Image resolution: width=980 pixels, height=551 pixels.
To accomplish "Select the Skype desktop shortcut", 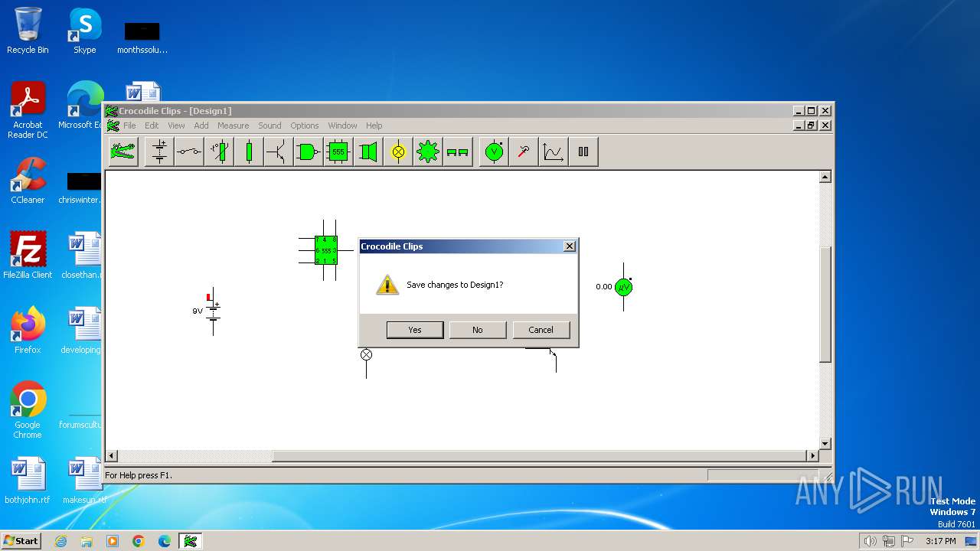I will tap(84, 31).
